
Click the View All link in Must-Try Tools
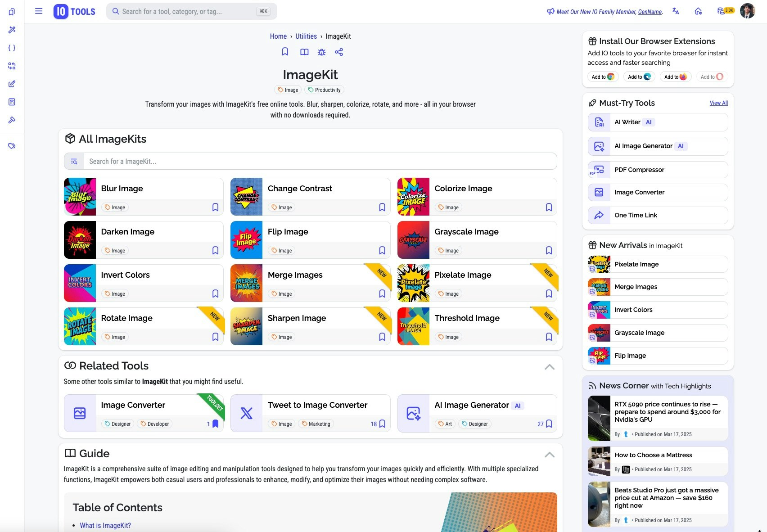(x=718, y=103)
